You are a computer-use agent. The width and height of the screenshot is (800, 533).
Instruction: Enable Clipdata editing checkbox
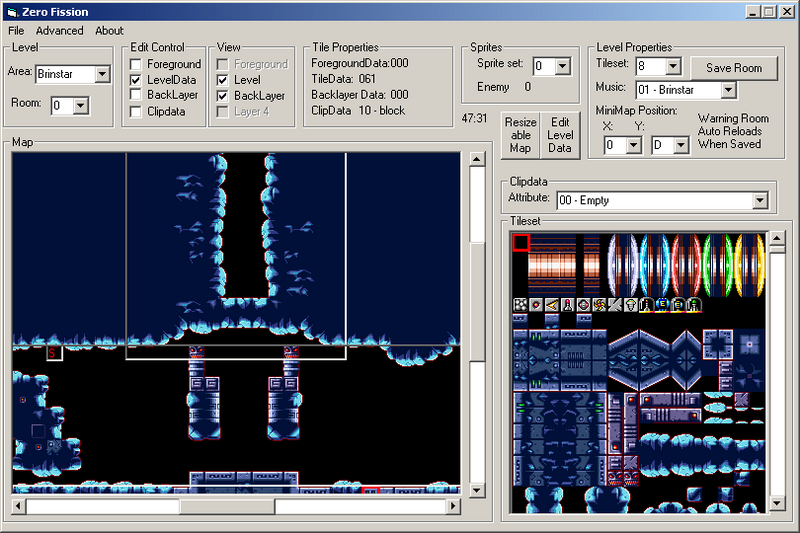click(136, 112)
